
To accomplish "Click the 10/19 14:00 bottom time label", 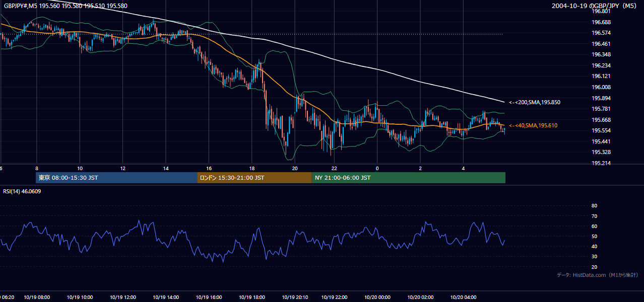I will [166, 297].
